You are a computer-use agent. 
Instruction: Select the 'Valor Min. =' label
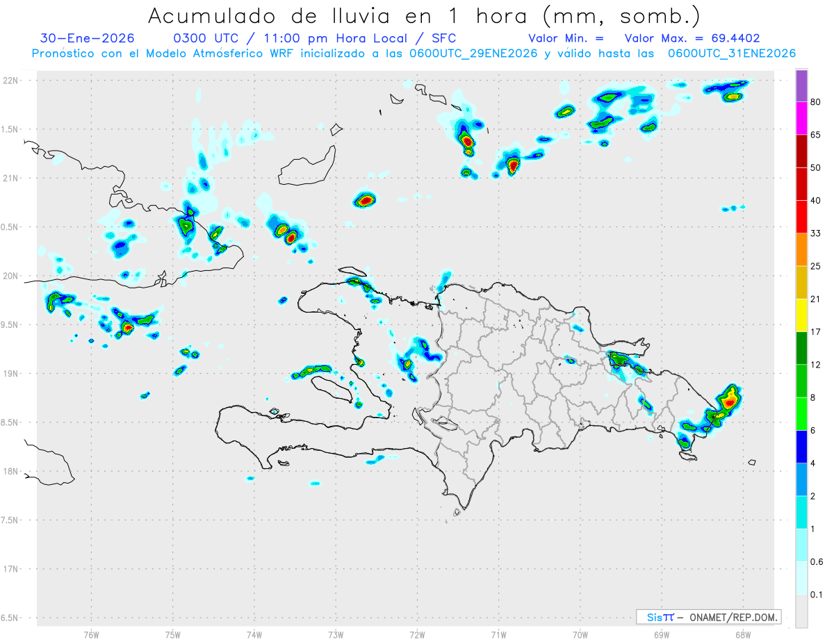(x=566, y=38)
